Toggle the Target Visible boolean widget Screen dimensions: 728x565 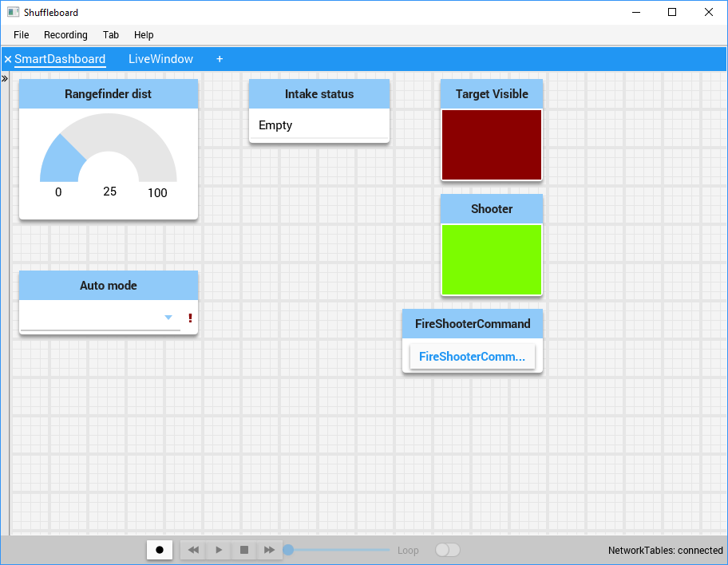(x=491, y=145)
